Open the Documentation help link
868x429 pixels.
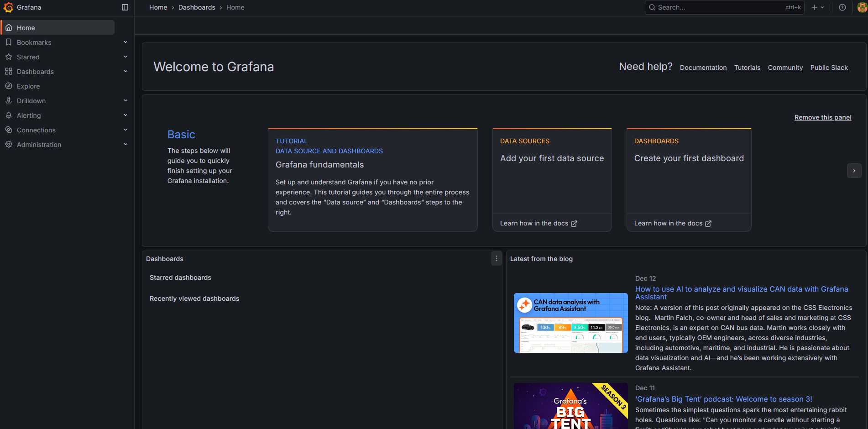(x=703, y=68)
